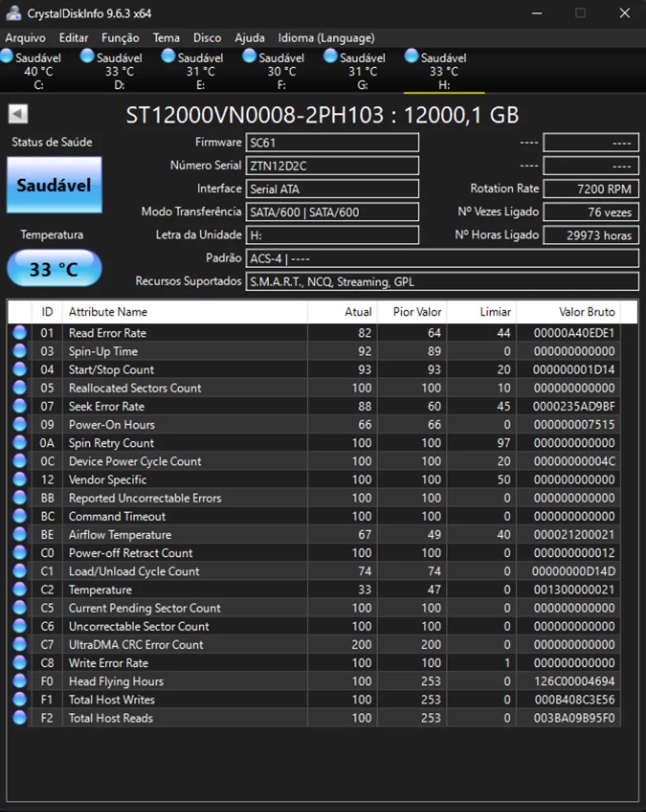Click the status orb for Reallocated Sectors Count
The image size is (646, 812).
click(x=20, y=388)
